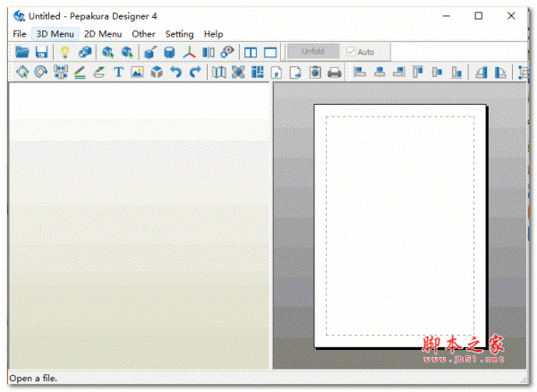Click the align vertical center icon
537x392 pixels.
point(437,72)
